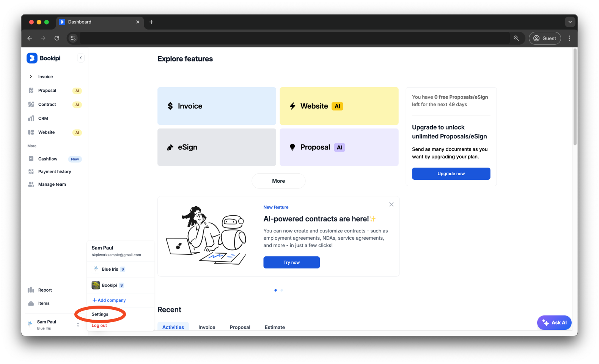The image size is (599, 364).
Task: Click the Payment history icon
Action: tap(31, 172)
